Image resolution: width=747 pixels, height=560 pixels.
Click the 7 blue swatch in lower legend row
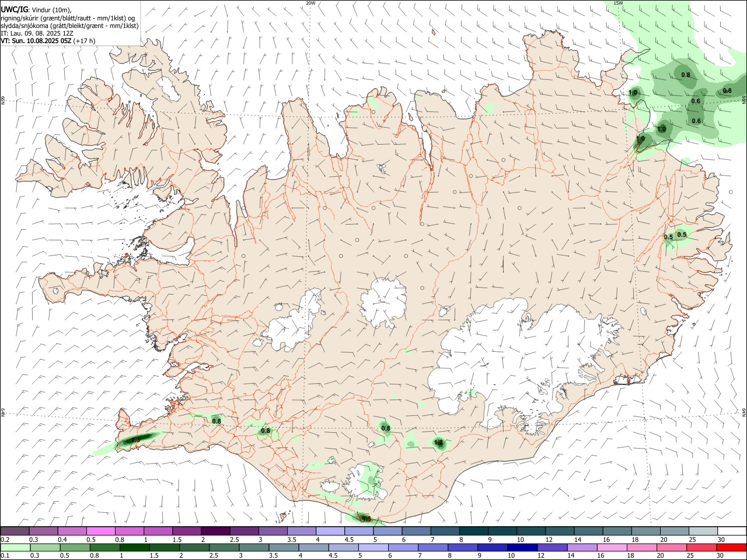point(432,547)
